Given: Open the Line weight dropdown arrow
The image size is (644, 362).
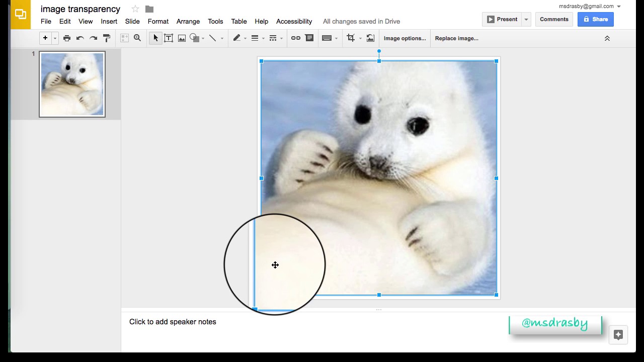Looking at the screenshot, I should [x=263, y=39].
